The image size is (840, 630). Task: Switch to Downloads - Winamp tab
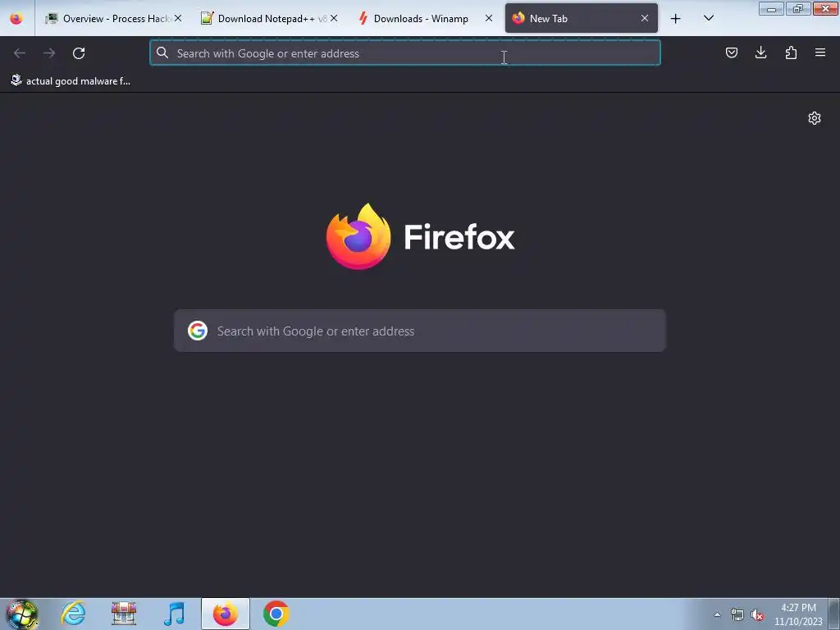tap(425, 18)
